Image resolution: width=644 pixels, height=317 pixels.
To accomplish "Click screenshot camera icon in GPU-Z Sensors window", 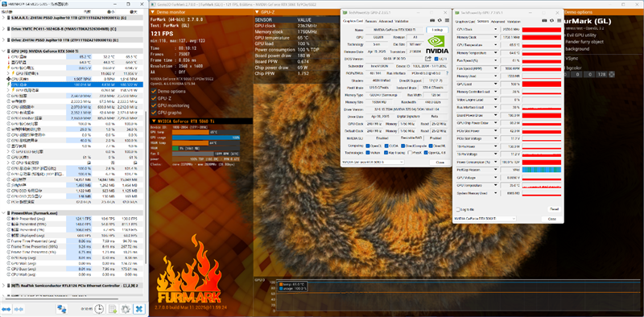I will click(x=544, y=21).
